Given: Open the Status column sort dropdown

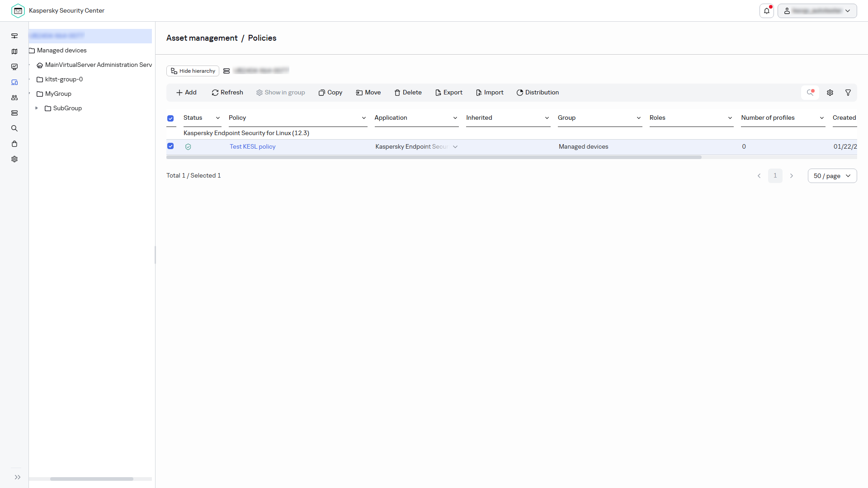Looking at the screenshot, I should click(x=218, y=118).
